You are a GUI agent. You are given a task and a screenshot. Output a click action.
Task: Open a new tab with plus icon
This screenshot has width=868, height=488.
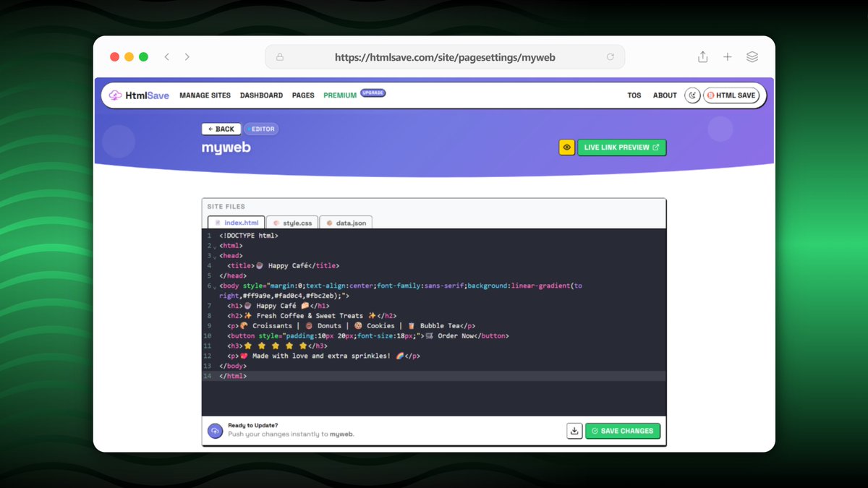728,56
